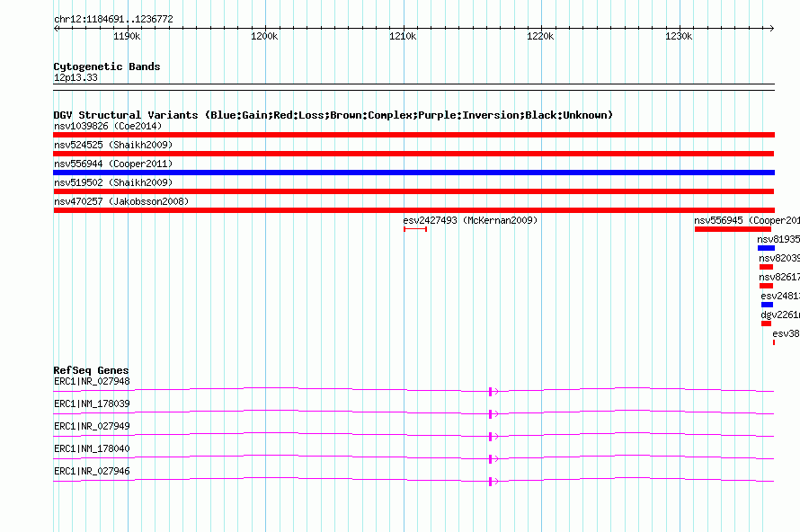Select the magenta exon on ERC1|NR_027949
Image resolution: width=800 pixels, height=532 pixels.
(490, 437)
